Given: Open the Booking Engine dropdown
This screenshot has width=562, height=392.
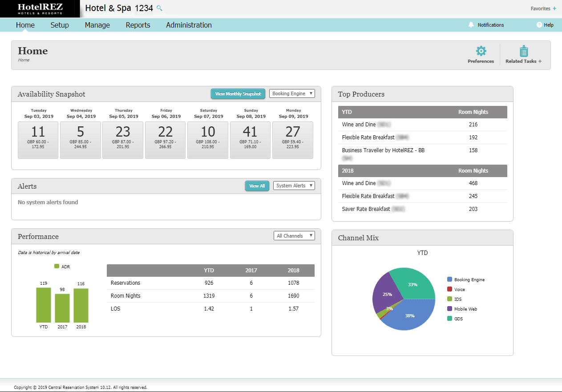Looking at the screenshot, I should coord(292,93).
